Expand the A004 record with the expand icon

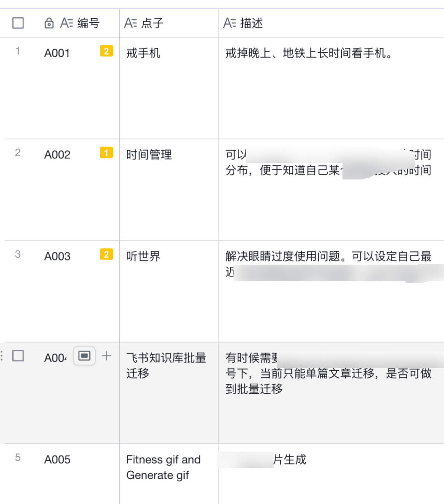point(84,356)
